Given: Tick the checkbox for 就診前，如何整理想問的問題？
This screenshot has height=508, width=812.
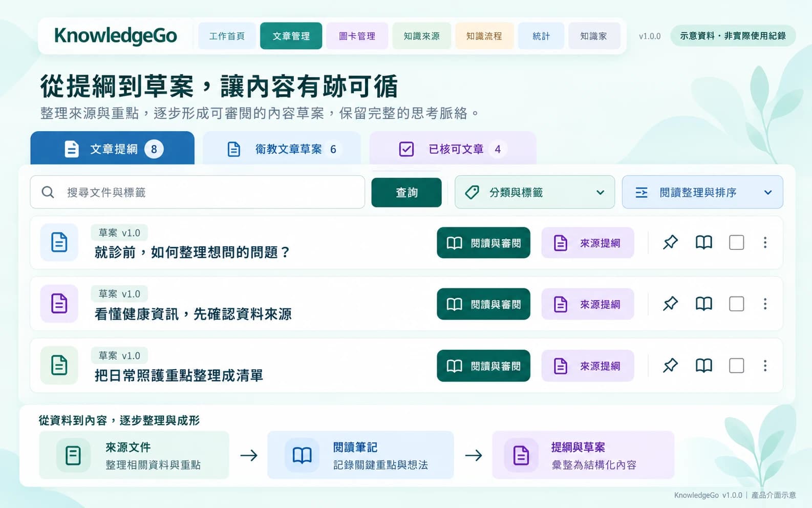Looking at the screenshot, I should (736, 242).
